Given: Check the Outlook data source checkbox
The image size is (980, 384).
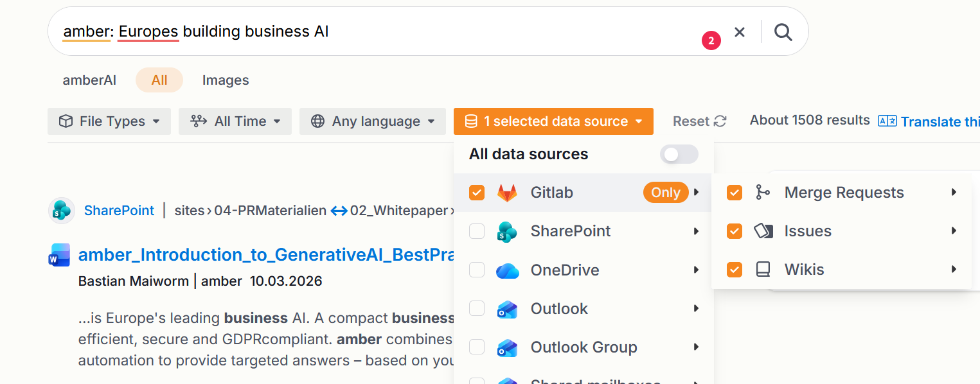Looking at the screenshot, I should tap(477, 309).
